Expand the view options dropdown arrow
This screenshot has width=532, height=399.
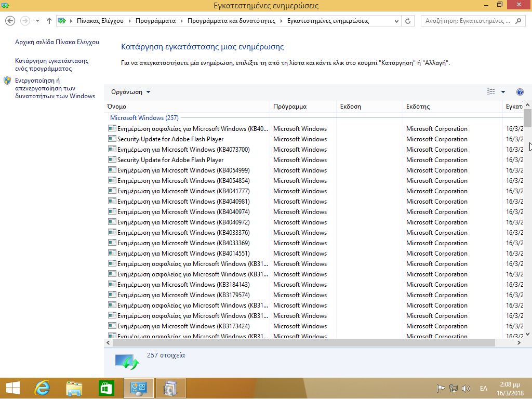[503, 92]
